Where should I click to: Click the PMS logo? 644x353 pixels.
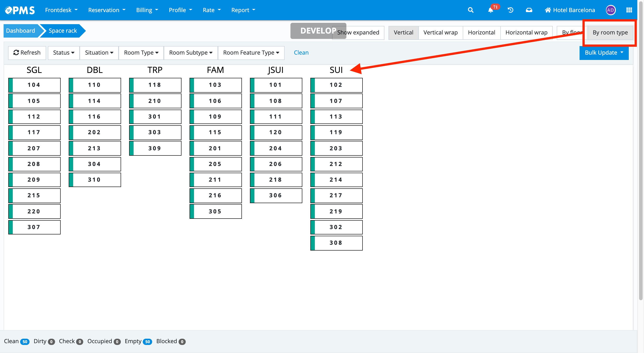pos(20,10)
